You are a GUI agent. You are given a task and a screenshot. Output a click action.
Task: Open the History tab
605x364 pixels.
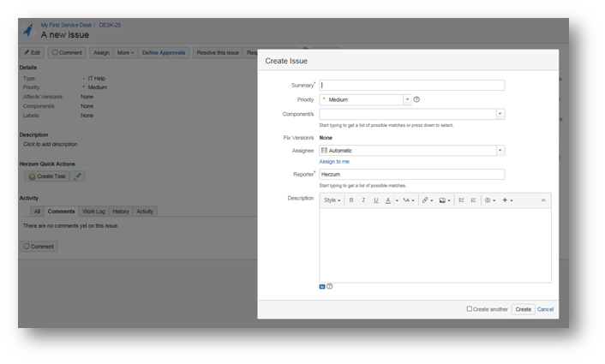pyautogui.click(x=121, y=211)
